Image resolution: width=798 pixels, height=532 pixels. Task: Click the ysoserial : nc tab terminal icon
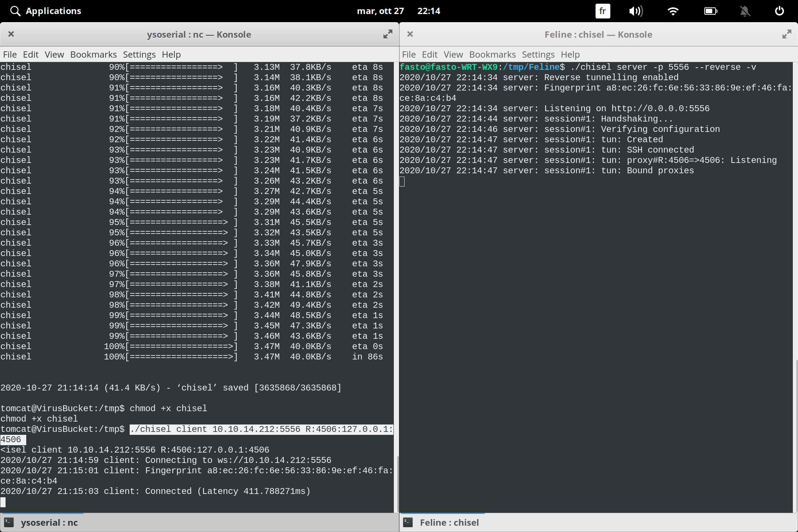click(x=8, y=522)
